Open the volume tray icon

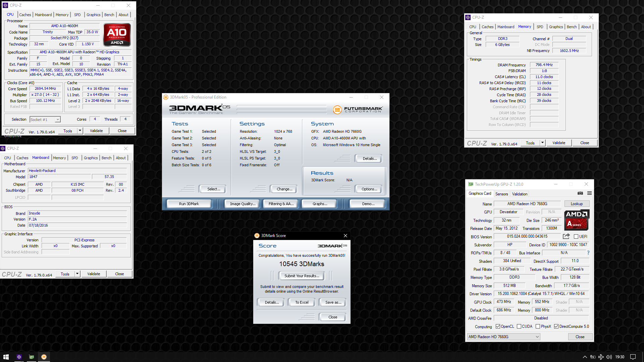[609, 357]
